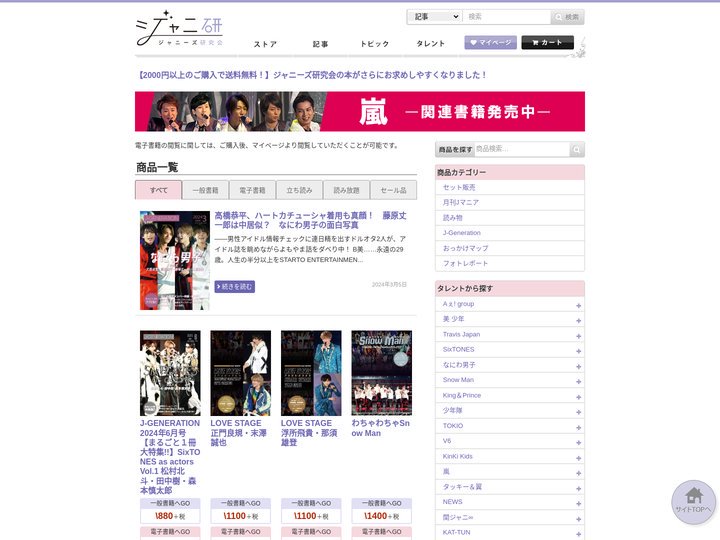Click わちゃわちゃSnow Man title link
This screenshot has width=720, height=540.
point(381,428)
